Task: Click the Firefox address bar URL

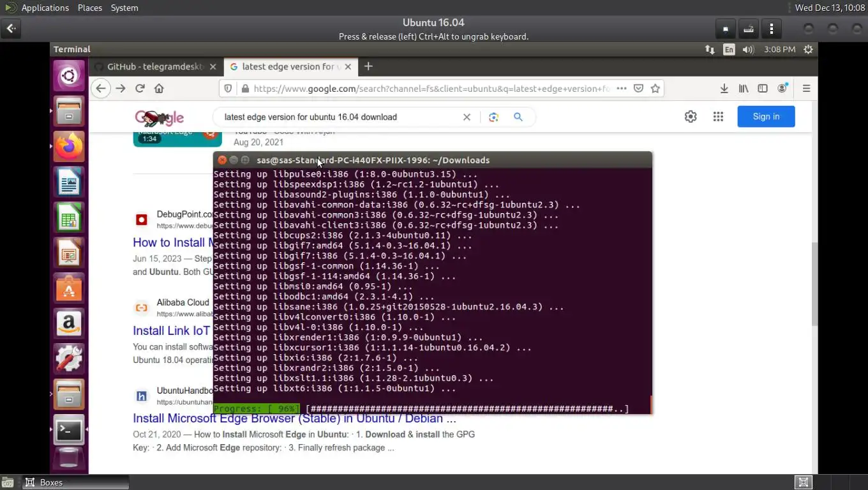Action: [431, 89]
